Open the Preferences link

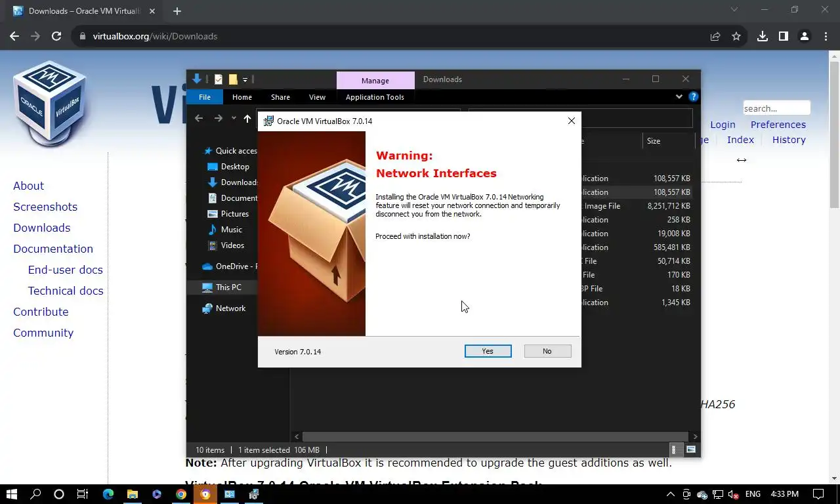point(778,125)
